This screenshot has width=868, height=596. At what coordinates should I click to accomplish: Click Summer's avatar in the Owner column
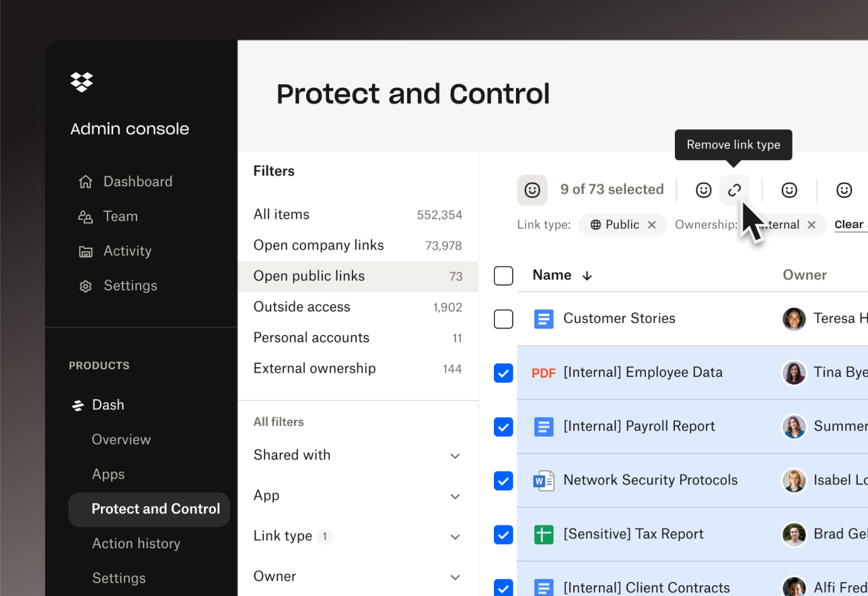point(794,426)
